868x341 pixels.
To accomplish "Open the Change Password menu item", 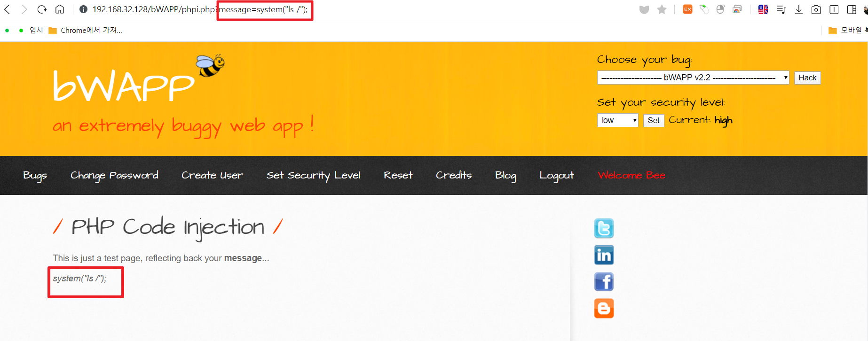I will click(114, 176).
